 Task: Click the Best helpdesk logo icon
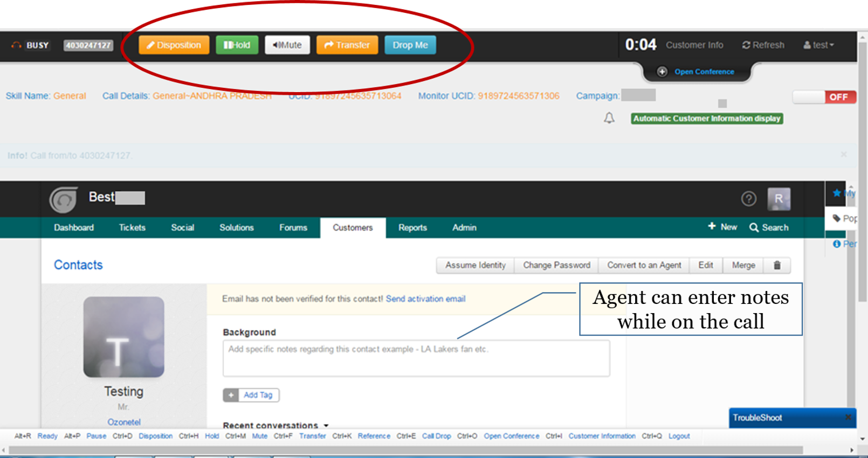point(64,199)
